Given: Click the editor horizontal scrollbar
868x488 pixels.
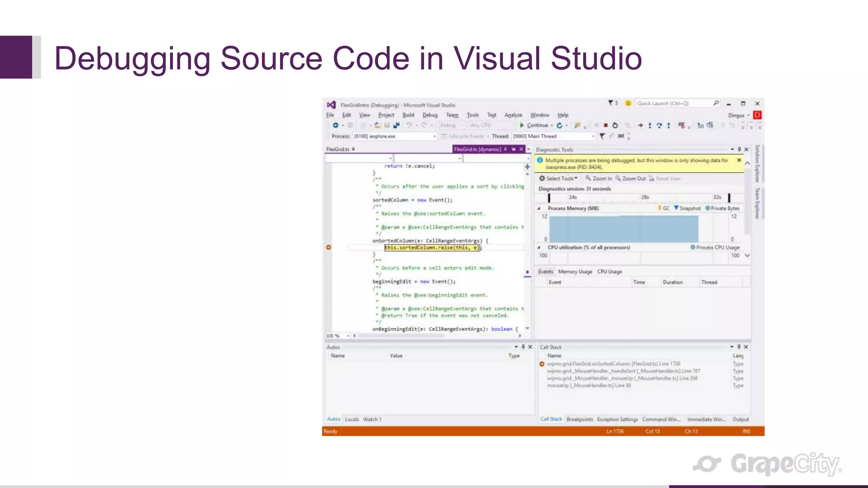Looking at the screenshot, I should tap(401, 335).
